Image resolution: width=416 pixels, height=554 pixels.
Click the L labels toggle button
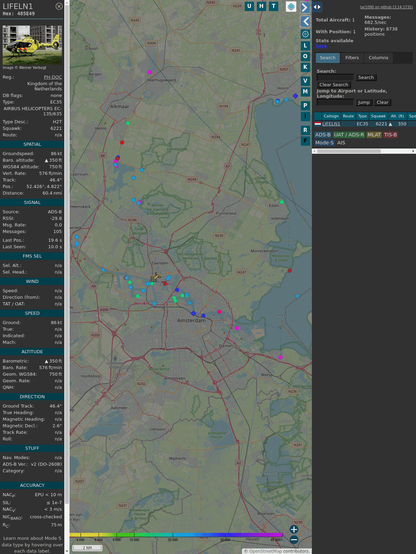[x=305, y=46]
